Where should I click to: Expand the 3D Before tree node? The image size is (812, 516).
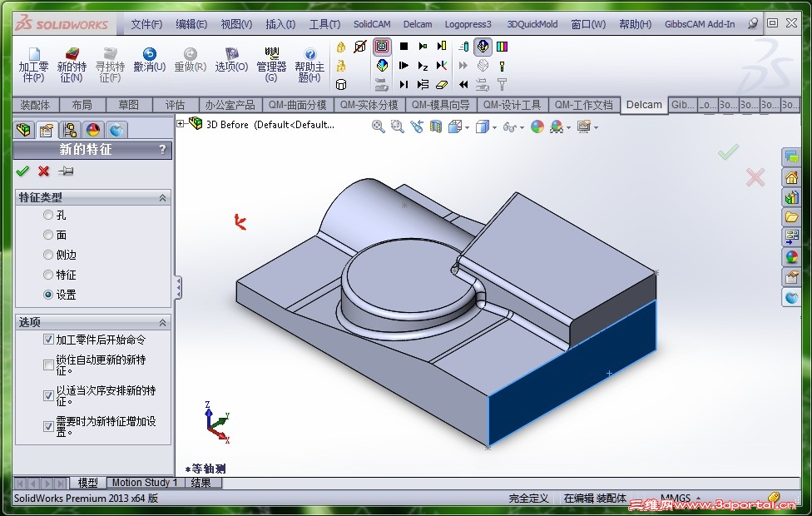[x=181, y=124]
